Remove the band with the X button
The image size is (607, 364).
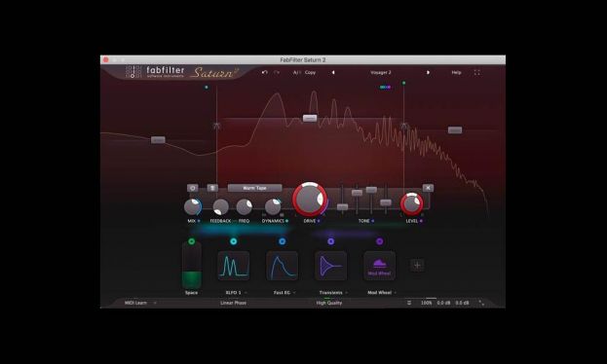[x=428, y=188]
